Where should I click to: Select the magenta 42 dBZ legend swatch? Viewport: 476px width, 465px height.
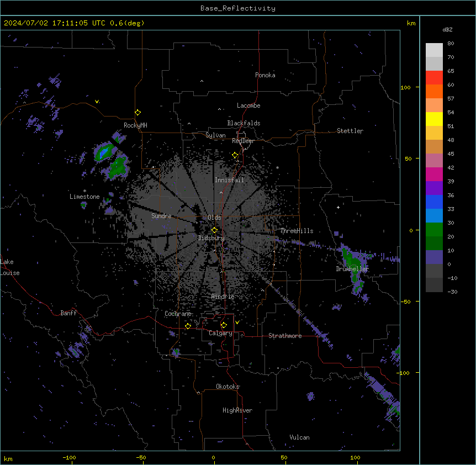(x=434, y=174)
